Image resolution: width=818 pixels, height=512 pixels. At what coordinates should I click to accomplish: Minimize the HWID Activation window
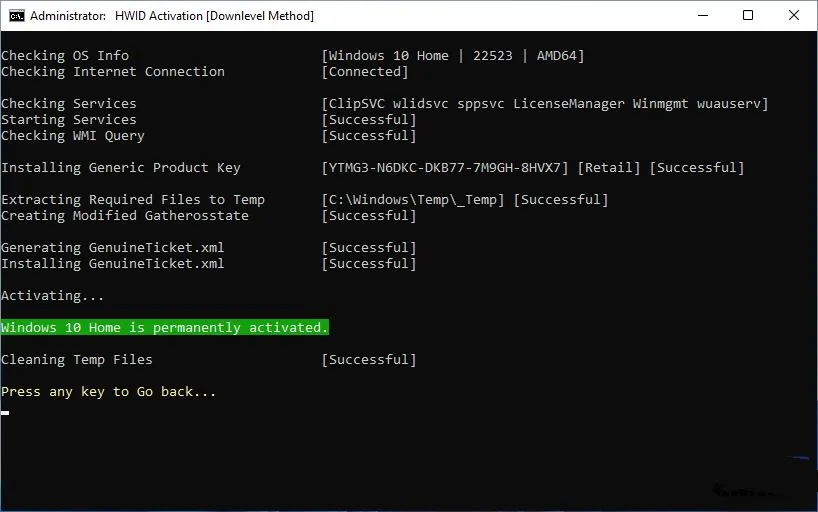[x=702, y=16]
